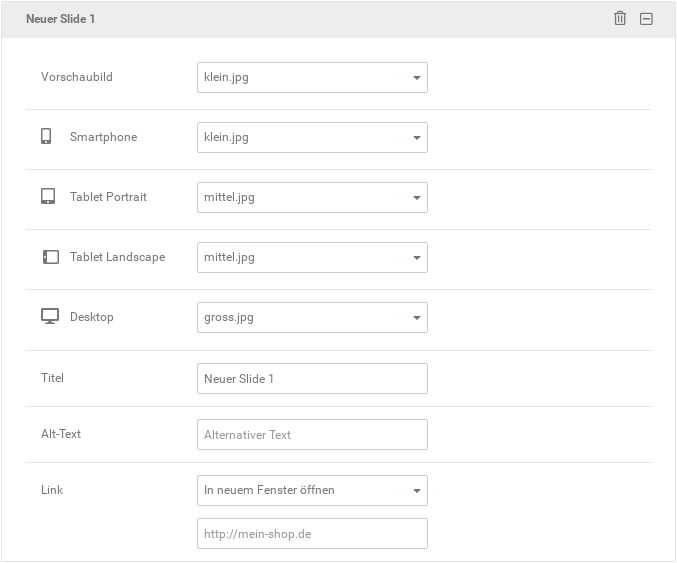Focus the Alt-Text input field
The image size is (677, 563).
point(312,434)
